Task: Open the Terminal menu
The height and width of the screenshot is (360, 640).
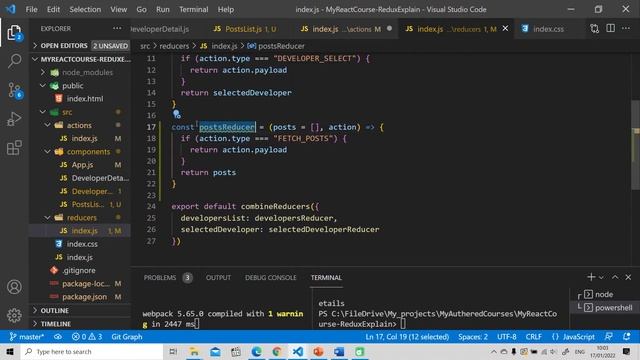Action: coord(193,9)
